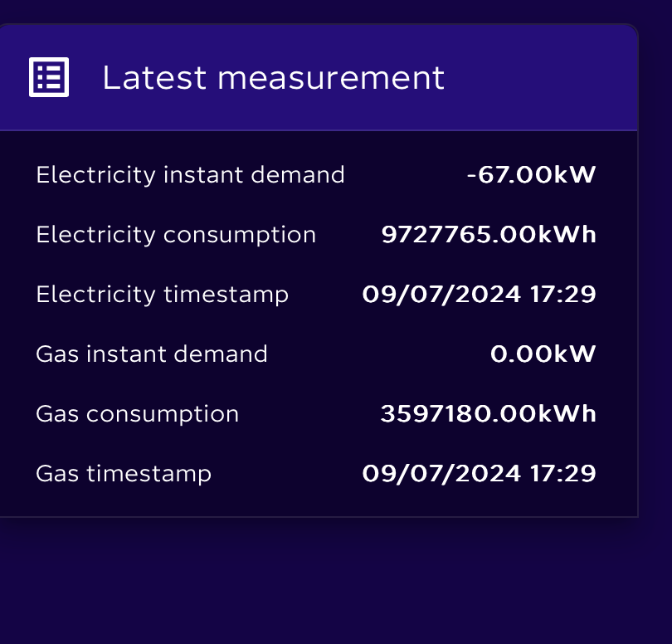Viewport: 672px width, 644px height.
Task: Click the list icon beside Latest measurement
Action: coord(49,77)
